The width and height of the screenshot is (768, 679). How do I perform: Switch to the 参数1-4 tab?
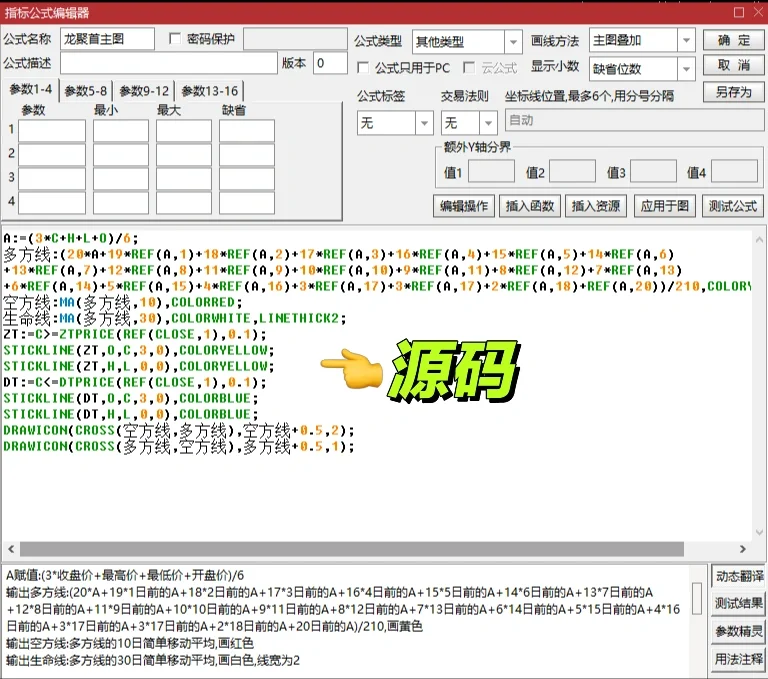click(x=30, y=90)
